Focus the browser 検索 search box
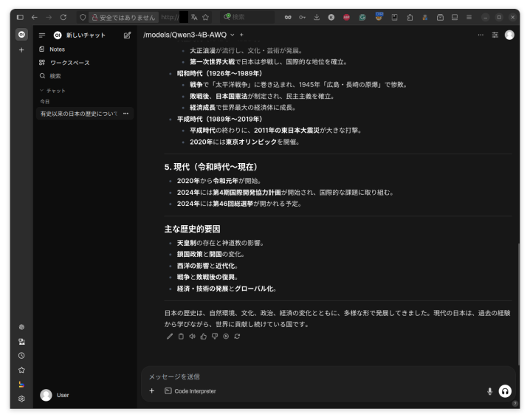 pyautogui.click(x=248, y=17)
